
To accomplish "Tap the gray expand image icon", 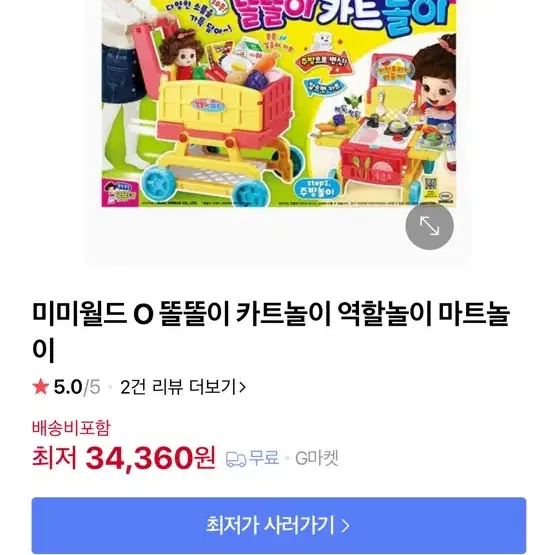I will (429, 225).
